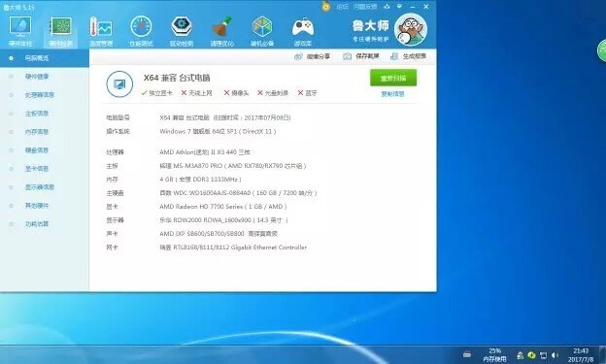Image resolution: width=606 pixels, height=364 pixels.
Task: Open 问题反馈 link in title bar
Action: coord(365,7)
